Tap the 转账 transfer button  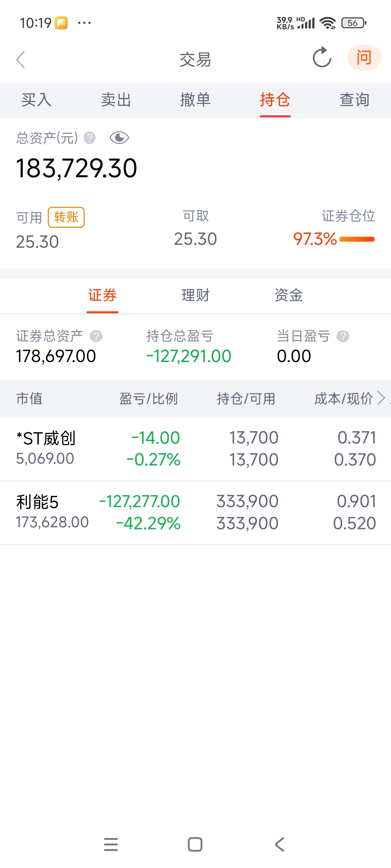66,217
